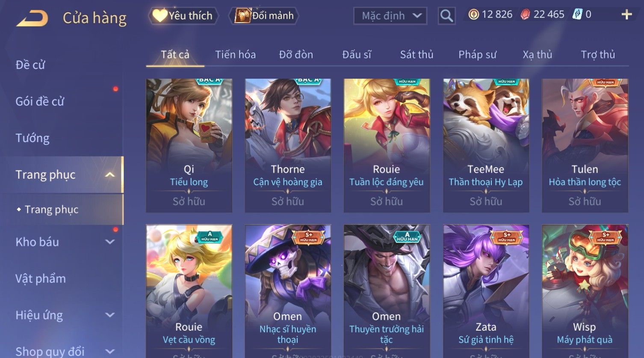The width and height of the screenshot is (644, 358).
Task: Switch to the Sát thủ tab
Action: pos(417,55)
